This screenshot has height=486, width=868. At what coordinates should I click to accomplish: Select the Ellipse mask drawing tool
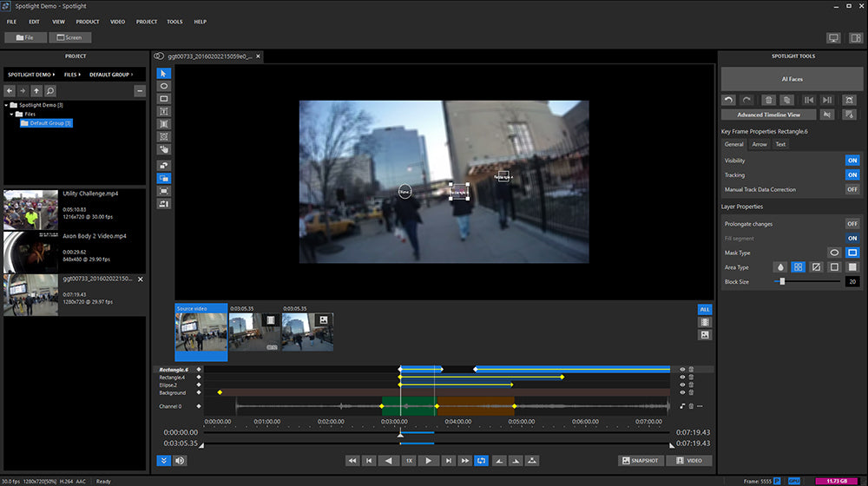(164, 87)
